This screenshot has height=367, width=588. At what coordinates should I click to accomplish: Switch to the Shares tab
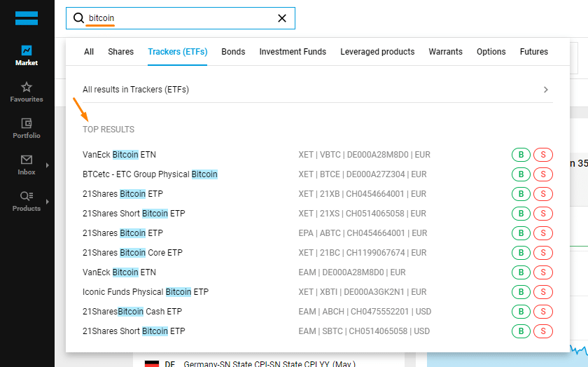point(120,52)
